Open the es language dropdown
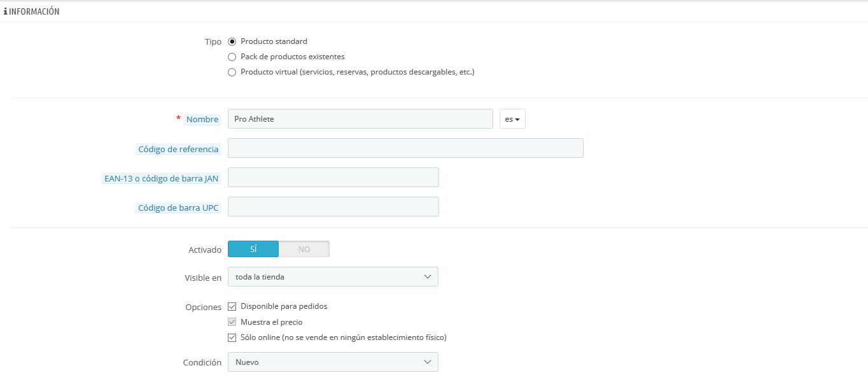The width and height of the screenshot is (868, 389). 512,119
